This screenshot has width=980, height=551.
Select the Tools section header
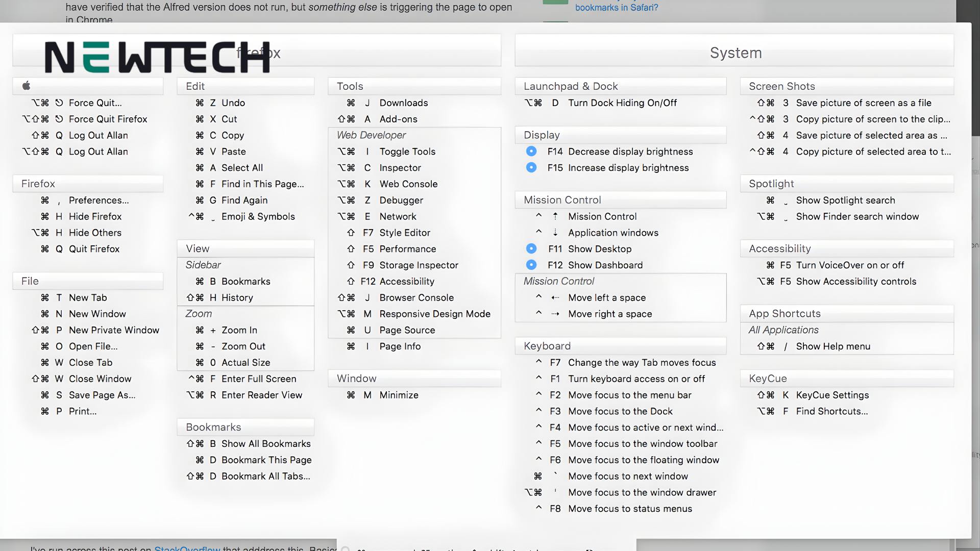[x=414, y=86]
